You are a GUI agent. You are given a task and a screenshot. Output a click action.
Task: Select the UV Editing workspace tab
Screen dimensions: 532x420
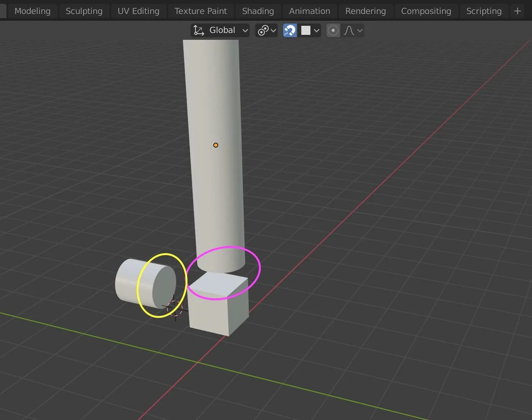pos(139,11)
